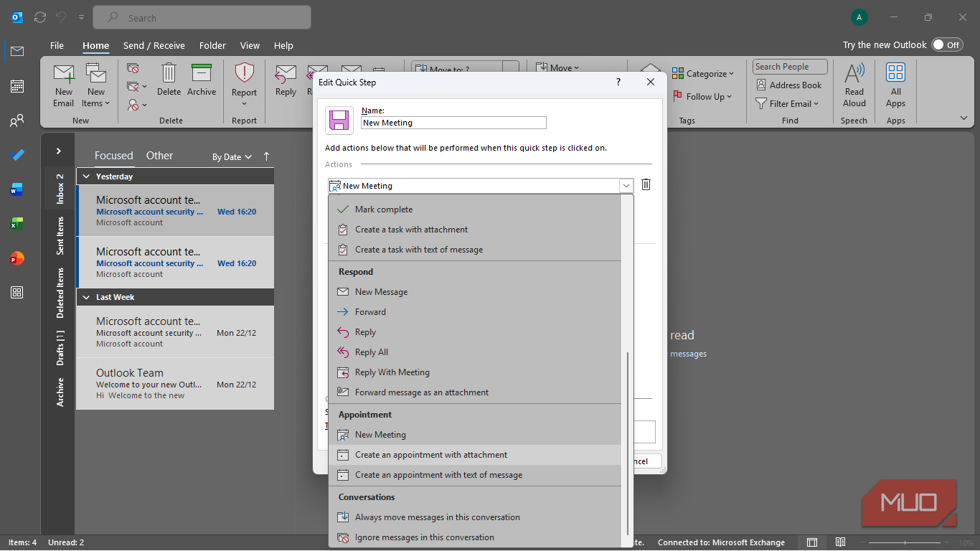Screen dimensions: 980x551
Task: Choose Reply With Meeting action
Action: (x=475, y=372)
